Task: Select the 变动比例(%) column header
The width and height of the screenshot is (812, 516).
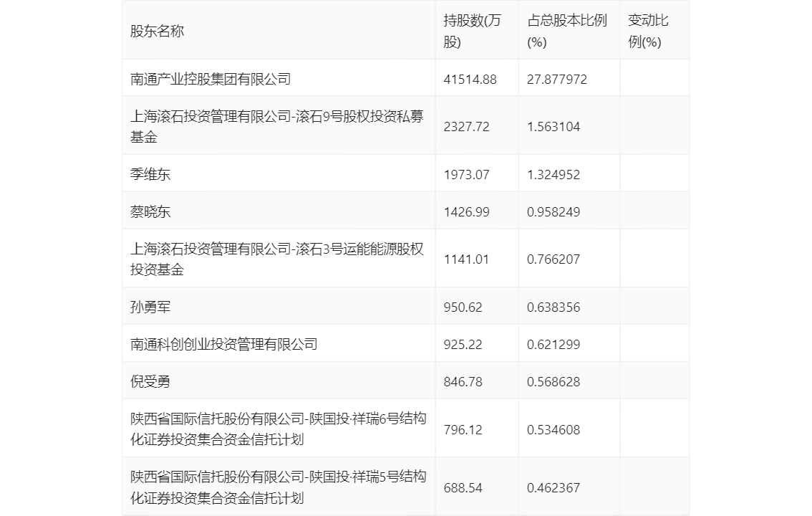Action: click(x=648, y=31)
